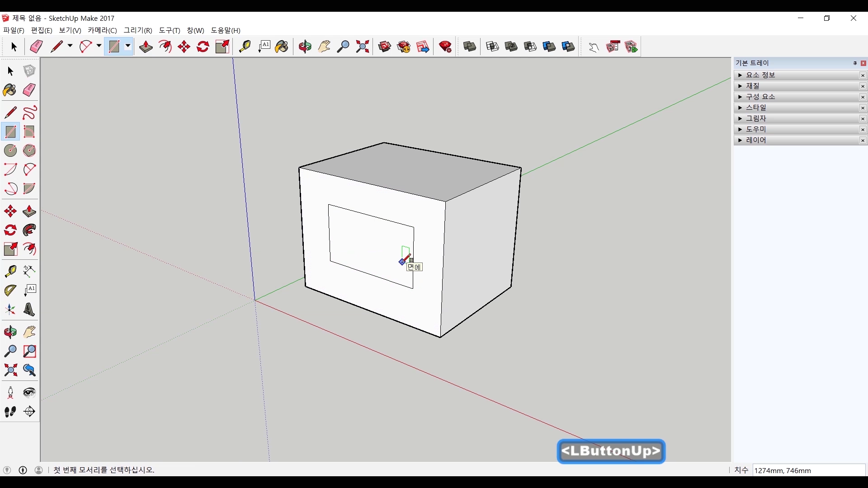
Task: Select the Paint Bucket tool in left toolbar
Action: [x=10, y=90]
